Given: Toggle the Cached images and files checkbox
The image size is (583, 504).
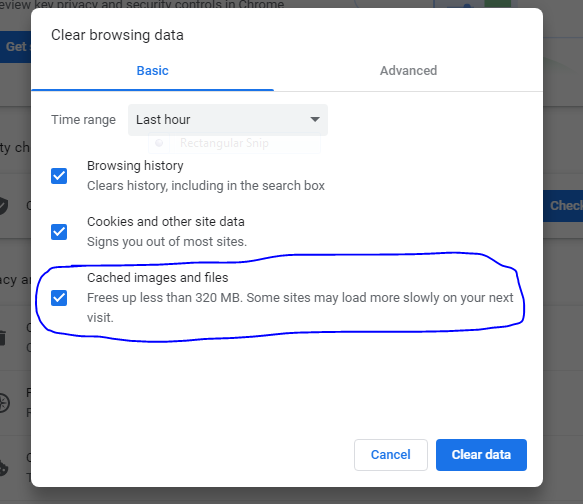Looking at the screenshot, I should (59, 298).
